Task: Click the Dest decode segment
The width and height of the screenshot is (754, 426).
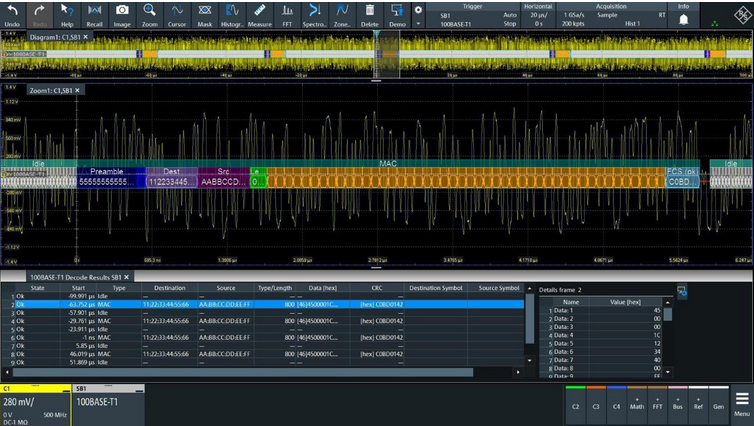Action: click(x=172, y=177)
